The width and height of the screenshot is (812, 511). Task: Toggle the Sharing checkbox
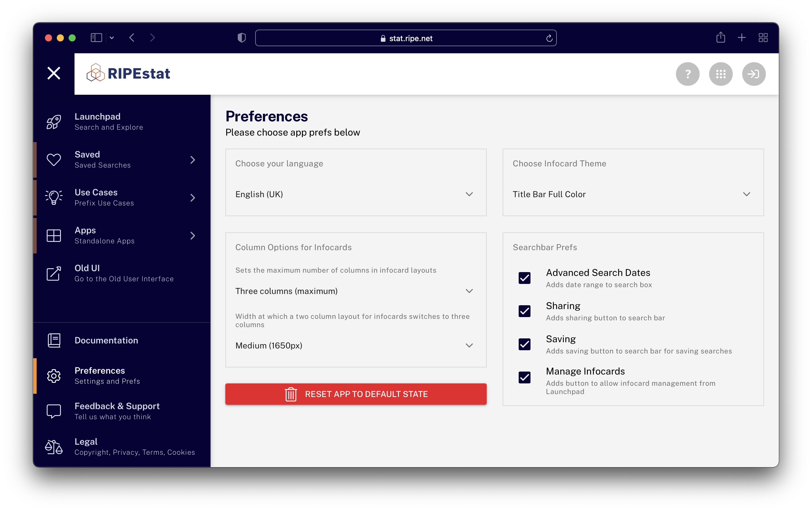[524, 311]
